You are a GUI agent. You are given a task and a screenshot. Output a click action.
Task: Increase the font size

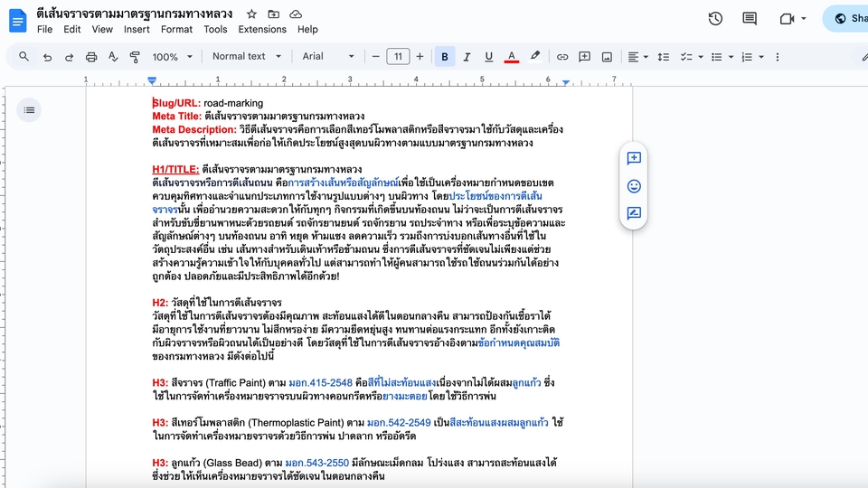pyautogui.click(x=420, y=56)
